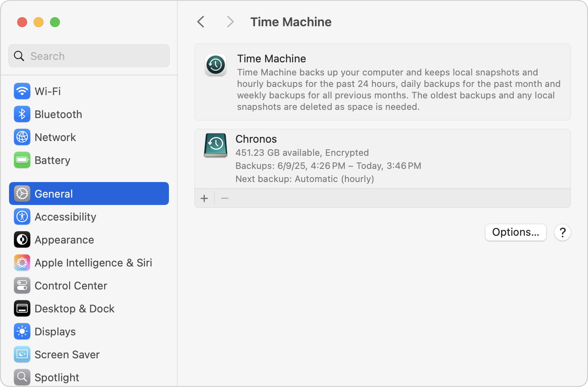The width and height of the screenshot is (588, 387).
Task: Click the Desktop & Dock icon
Action: point(22,308)
